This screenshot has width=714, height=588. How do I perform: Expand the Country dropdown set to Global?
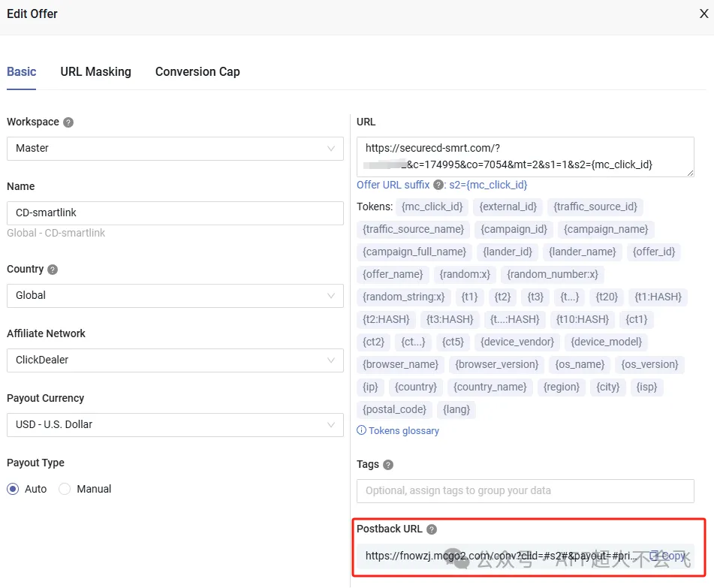coord(174,296)
